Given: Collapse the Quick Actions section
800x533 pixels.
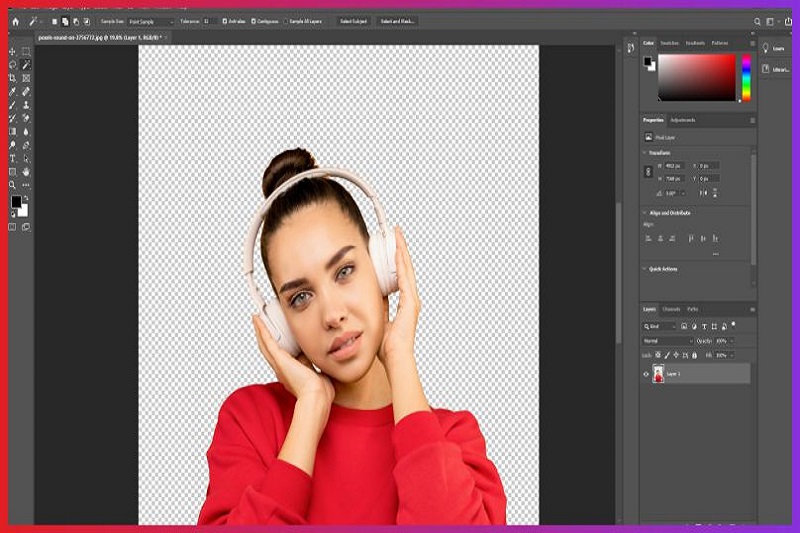Looking at the screenshot, I should [644, 269].
